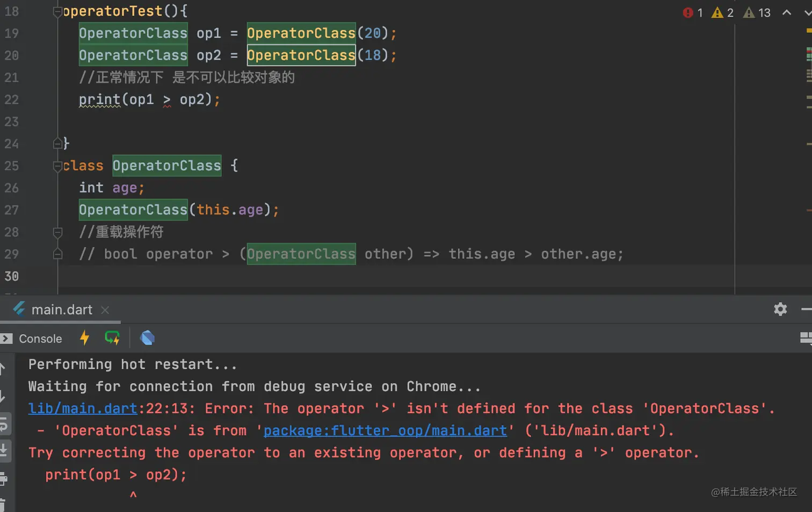Image resolution: width=812 pixels, height=512 pixels.
Task: Click fold end marker at line 29
Action: (x=57, y=254)
